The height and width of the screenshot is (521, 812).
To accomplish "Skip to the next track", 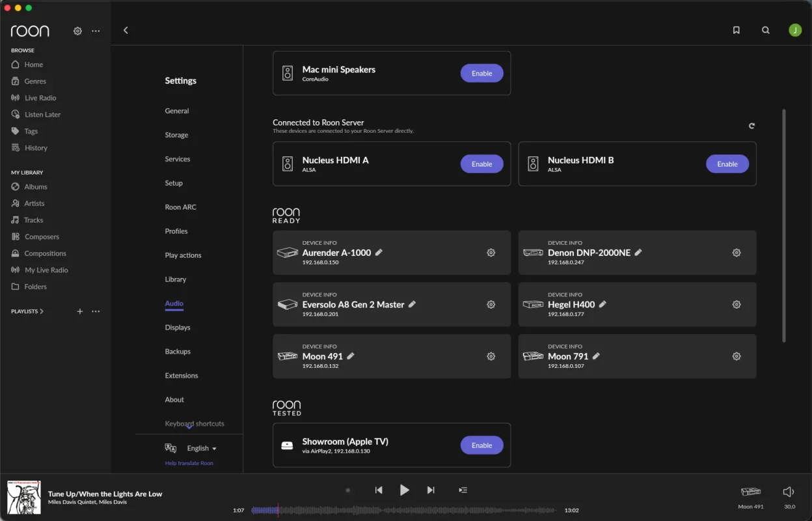I will [431, 490].
